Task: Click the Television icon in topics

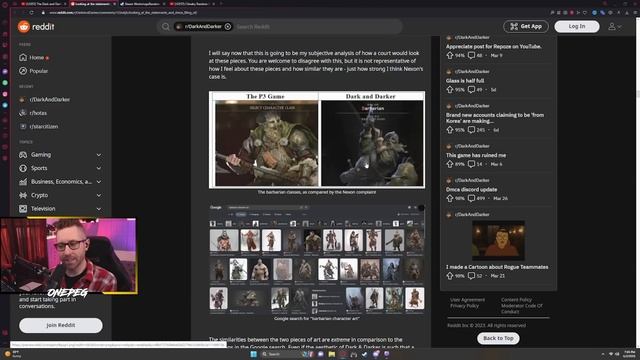Action: click(23, 209)
